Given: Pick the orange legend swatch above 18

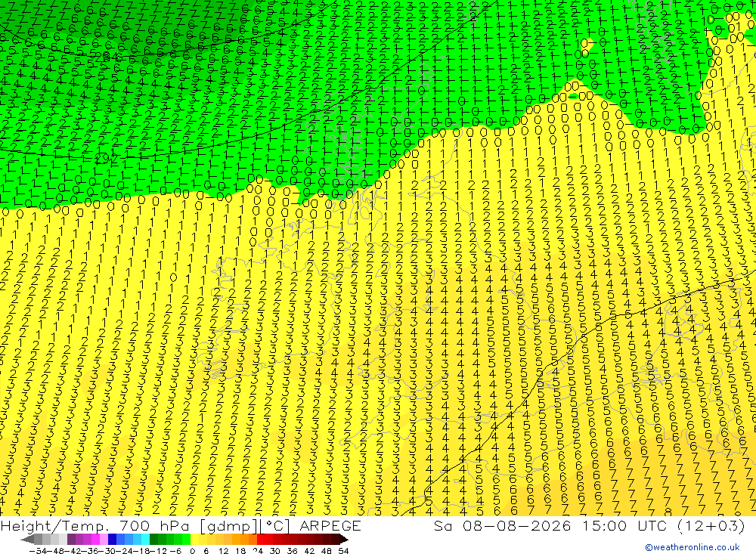Looking at the screenshot, I should [236, 539].
